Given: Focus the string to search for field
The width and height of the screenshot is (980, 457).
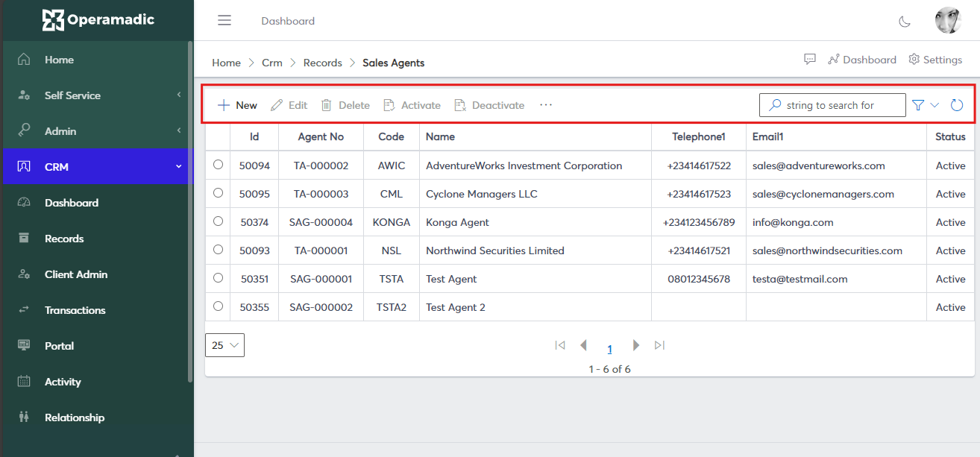Looking at the screenshot, I should [x=832, y=105].
